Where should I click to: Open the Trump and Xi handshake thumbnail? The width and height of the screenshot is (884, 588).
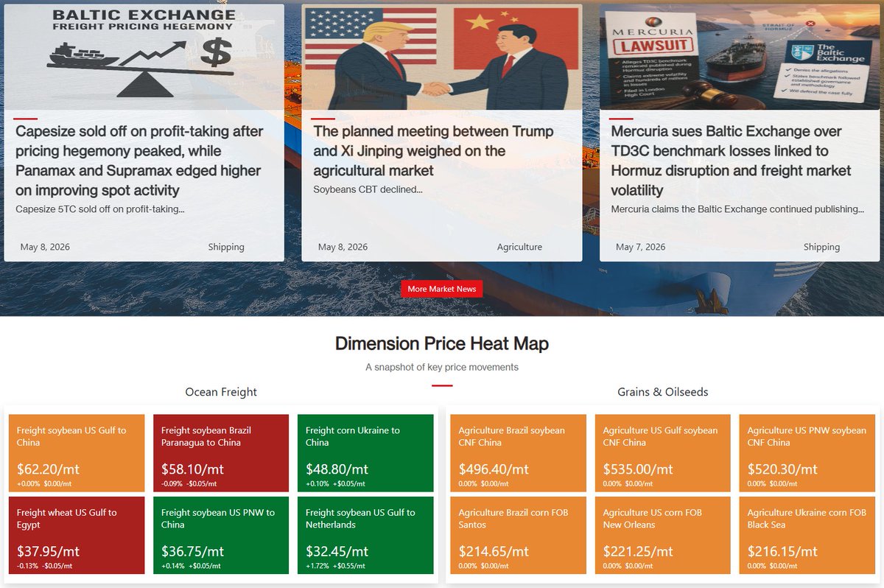coord(442,57)
